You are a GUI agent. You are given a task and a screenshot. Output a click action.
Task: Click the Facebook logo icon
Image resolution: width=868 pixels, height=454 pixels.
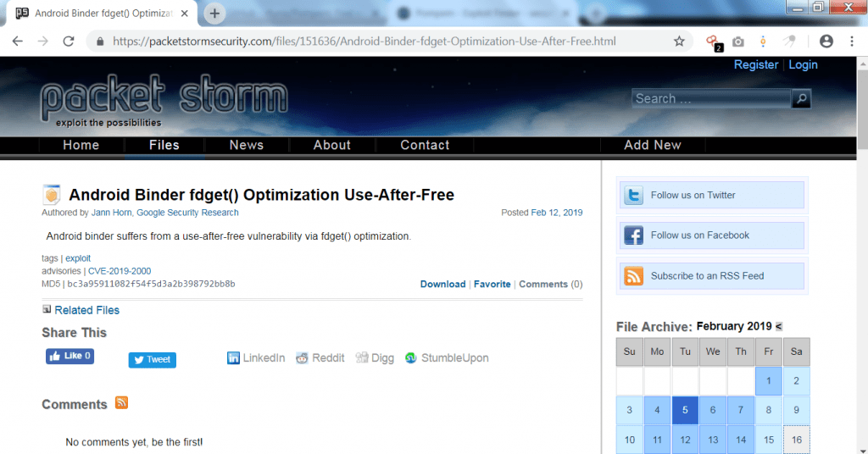click(633, 235)
